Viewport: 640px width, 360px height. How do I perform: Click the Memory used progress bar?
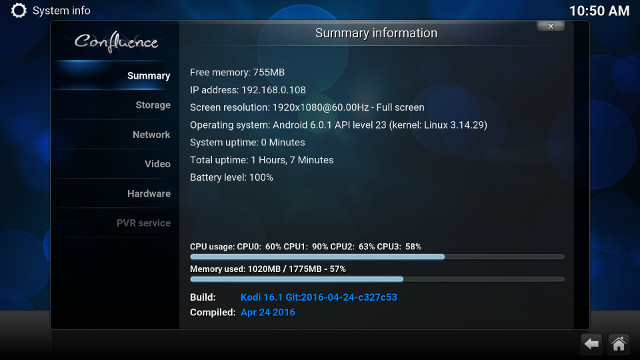click(x=377, y=279)
